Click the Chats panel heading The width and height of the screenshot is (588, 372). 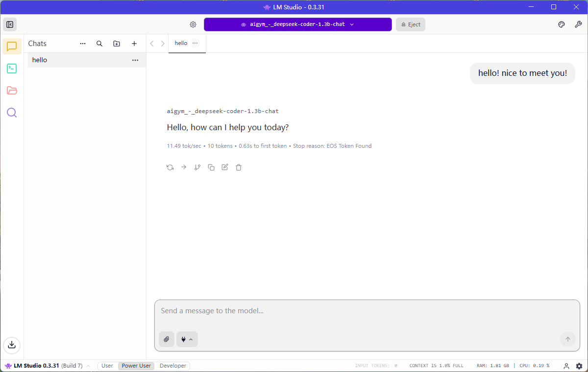click(x=37, y=44)
